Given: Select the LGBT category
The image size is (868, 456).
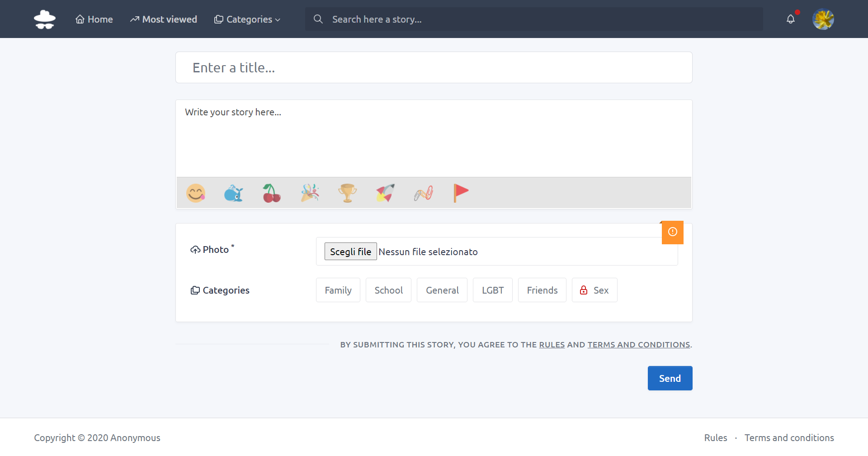Looking at the screenshot, I should pyautogui.click(x=492, y=290).
